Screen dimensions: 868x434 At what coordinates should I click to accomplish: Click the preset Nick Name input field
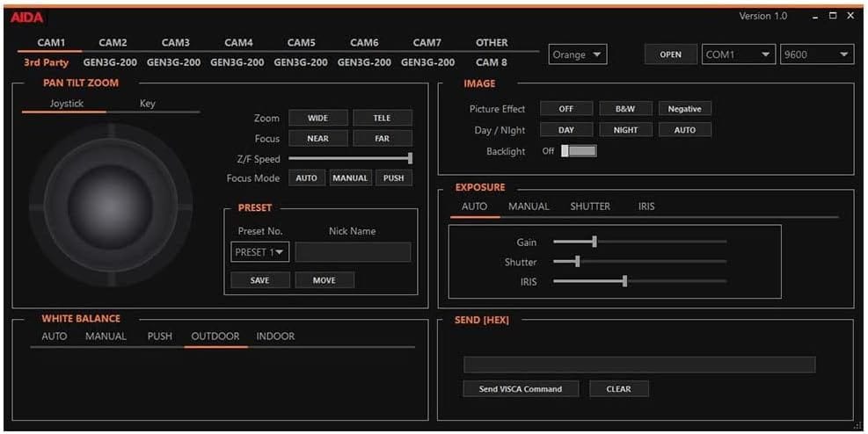353,252
